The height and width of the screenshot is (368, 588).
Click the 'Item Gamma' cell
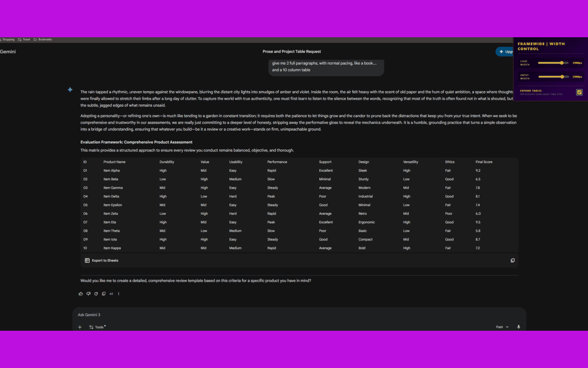click(x=113, y=188)
